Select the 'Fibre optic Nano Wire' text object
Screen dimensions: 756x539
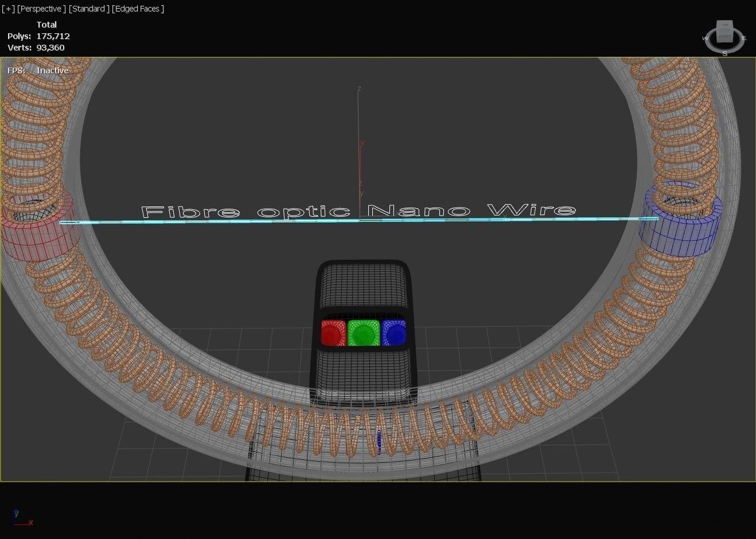click(x=358, y=211)
